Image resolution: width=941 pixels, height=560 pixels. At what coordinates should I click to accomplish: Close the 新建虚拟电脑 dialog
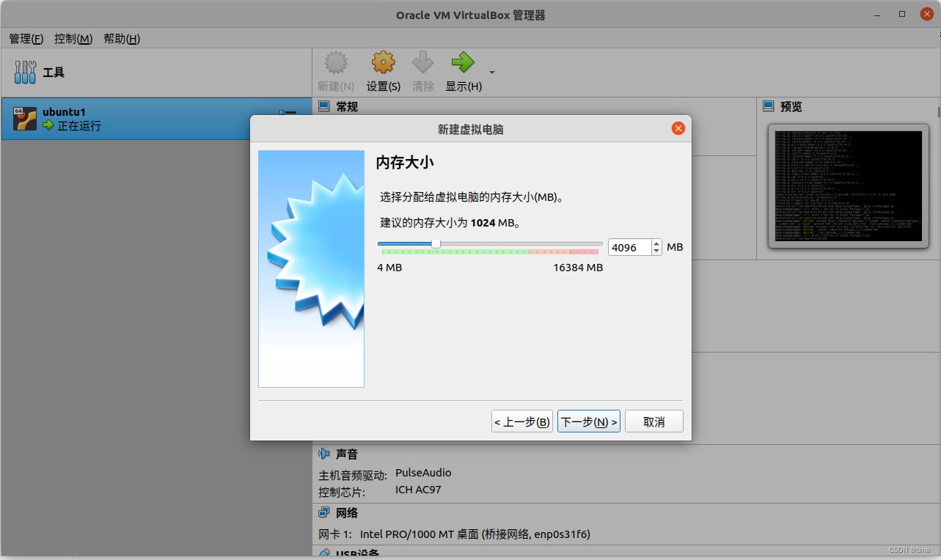click(678, 129)
